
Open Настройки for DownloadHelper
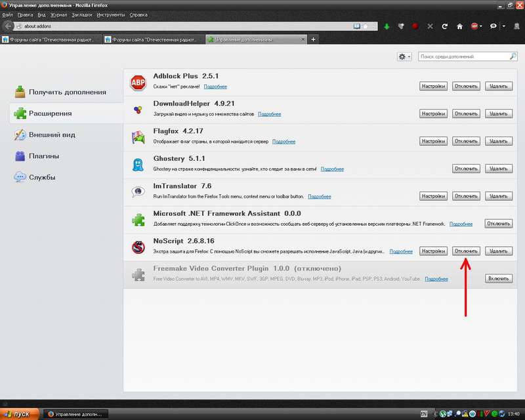pyautogui.click(x=433, y=114)
